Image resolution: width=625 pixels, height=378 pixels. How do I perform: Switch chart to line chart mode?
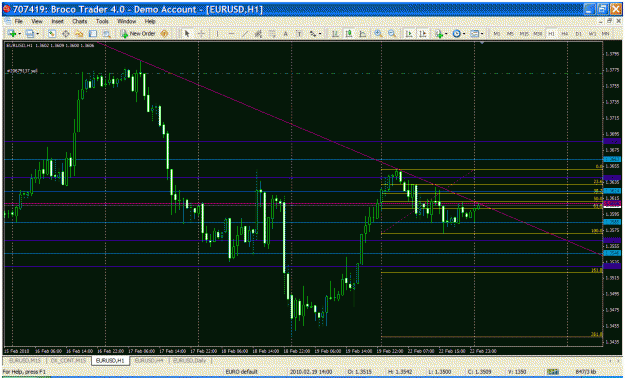[x=362, y=34]
